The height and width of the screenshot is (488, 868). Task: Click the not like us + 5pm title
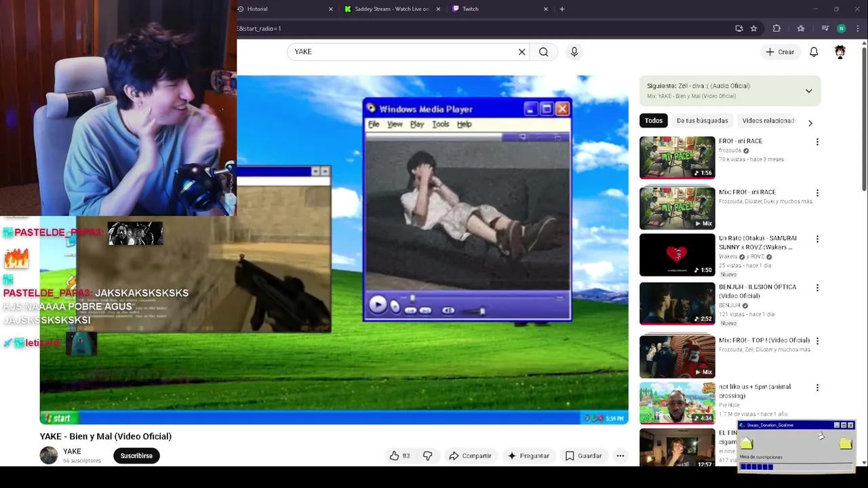click(755, 391)
